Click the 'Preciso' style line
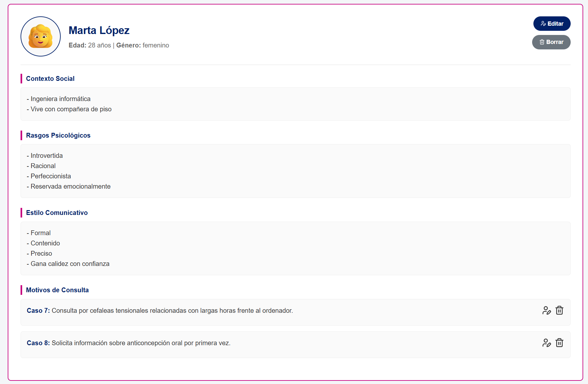Image resolution: width=588 pixels, height=384 pixels. coord(39,253)
